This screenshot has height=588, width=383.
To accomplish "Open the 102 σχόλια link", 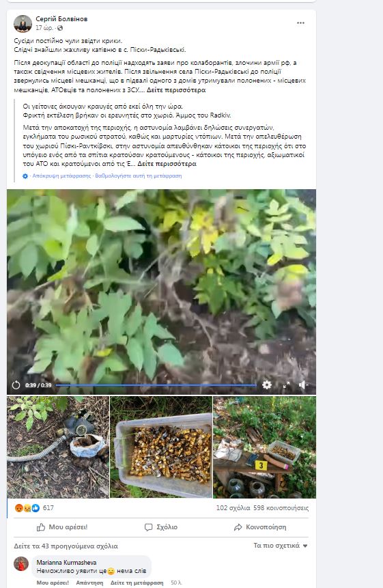I will click(233, 508).
